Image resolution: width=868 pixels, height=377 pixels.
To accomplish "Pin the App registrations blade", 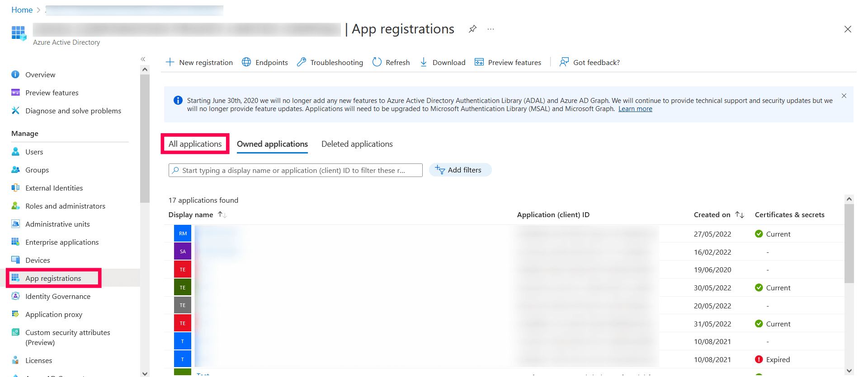I will [x=472, y=29].
